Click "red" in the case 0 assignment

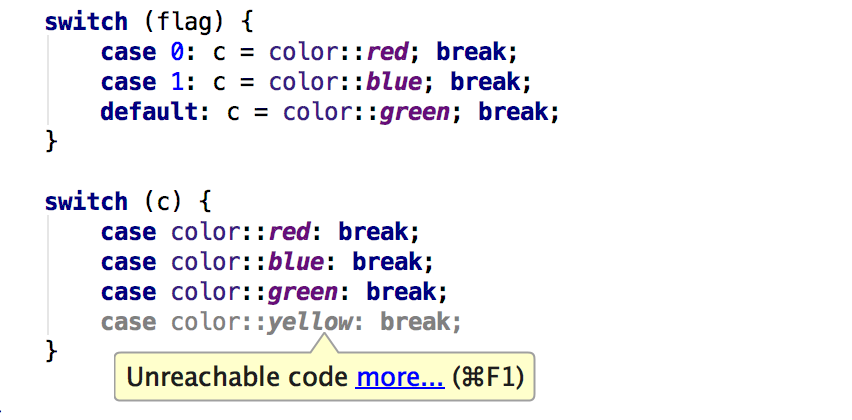(390, 52)
